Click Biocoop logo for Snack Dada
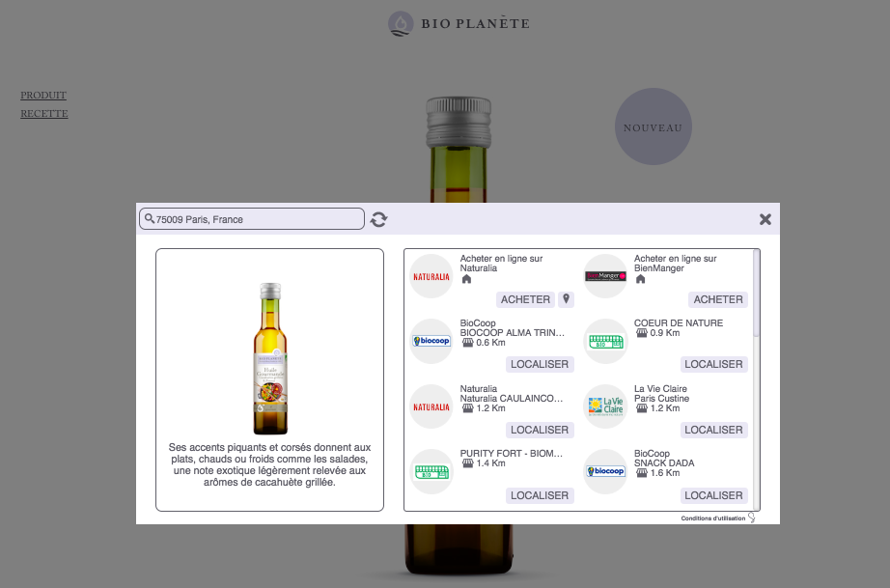This screenshot has height=588, width=890. (605, 471)
